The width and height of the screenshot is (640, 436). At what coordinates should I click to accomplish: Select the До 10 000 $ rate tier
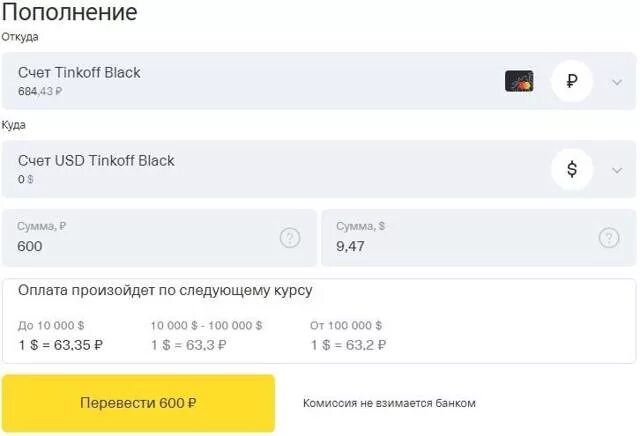(x=60, y=336)
